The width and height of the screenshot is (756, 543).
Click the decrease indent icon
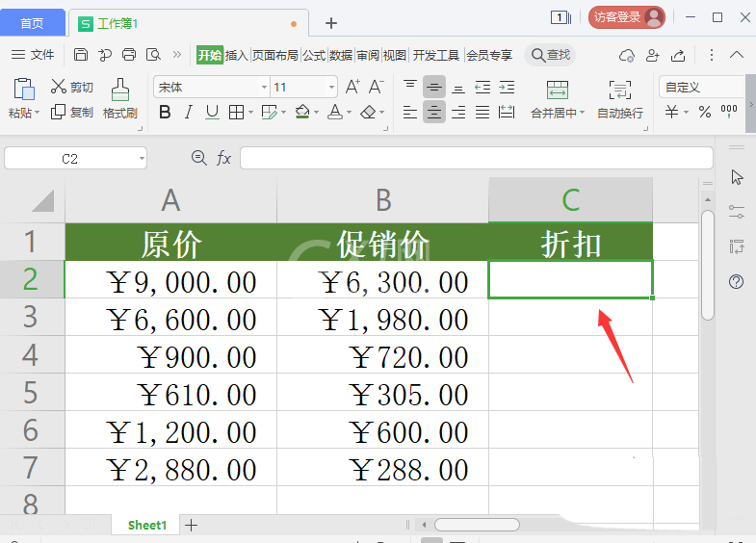pyautogui.click(x=482, y=88)
